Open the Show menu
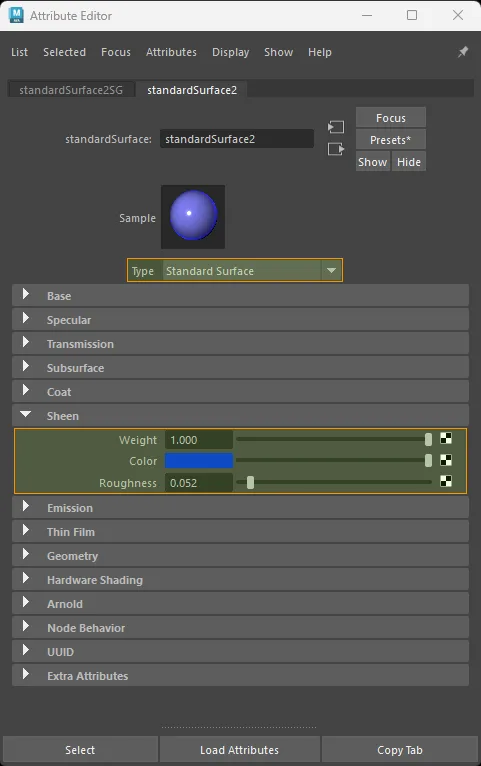The width and height of the screenshot is (481, 766). [x=278, y=52]
